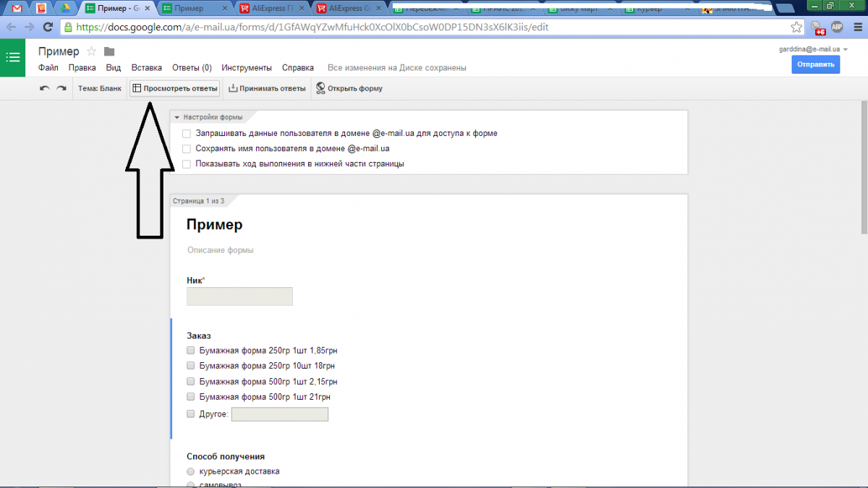Open the garddina@e-mail.ua account dropdown
This screenshot has height=488, width=868.
point(846,49)
